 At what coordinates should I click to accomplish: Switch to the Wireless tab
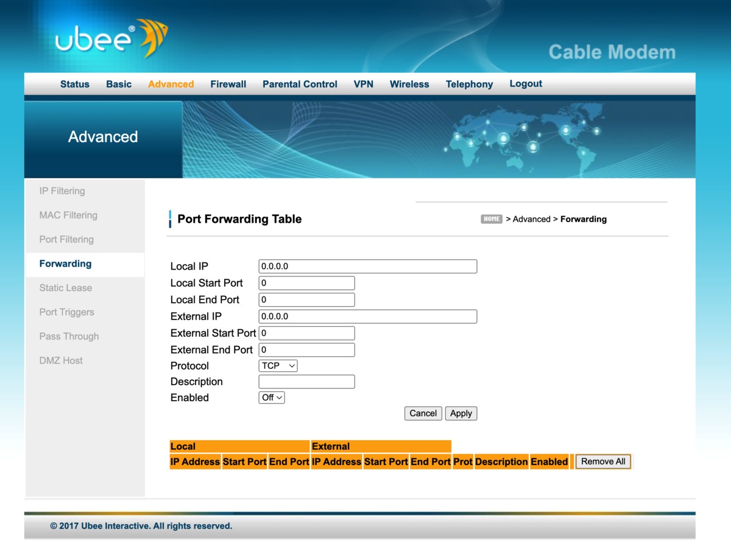coord(409,84)
